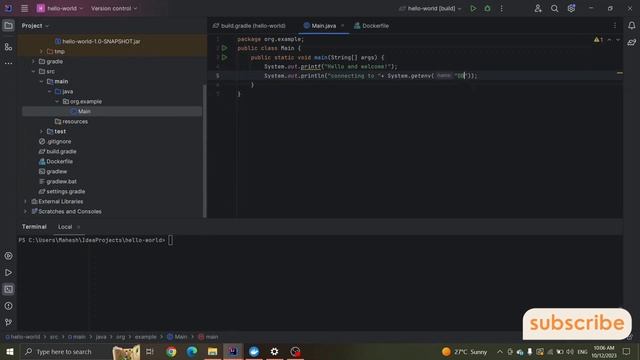Collapse the main folder
The height and width of the screenshot is (360, 640).
[x=41, y=82]
